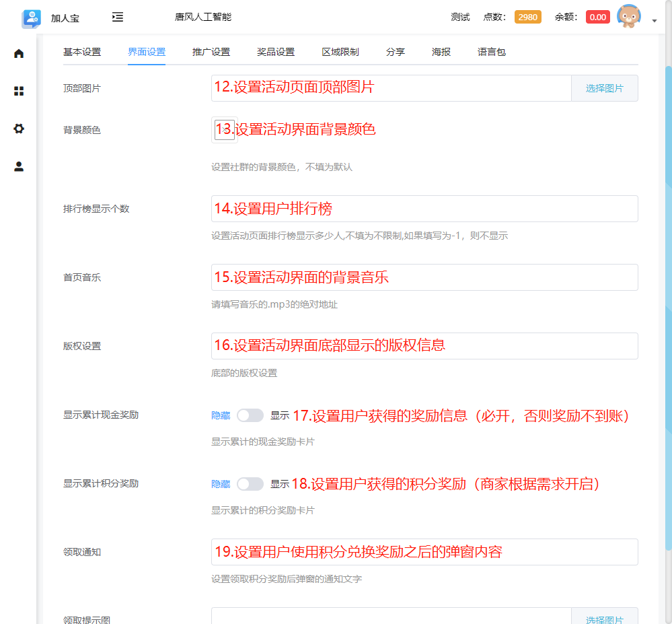
Task: Open the home icon in sidebar
Action: [18, 54]
